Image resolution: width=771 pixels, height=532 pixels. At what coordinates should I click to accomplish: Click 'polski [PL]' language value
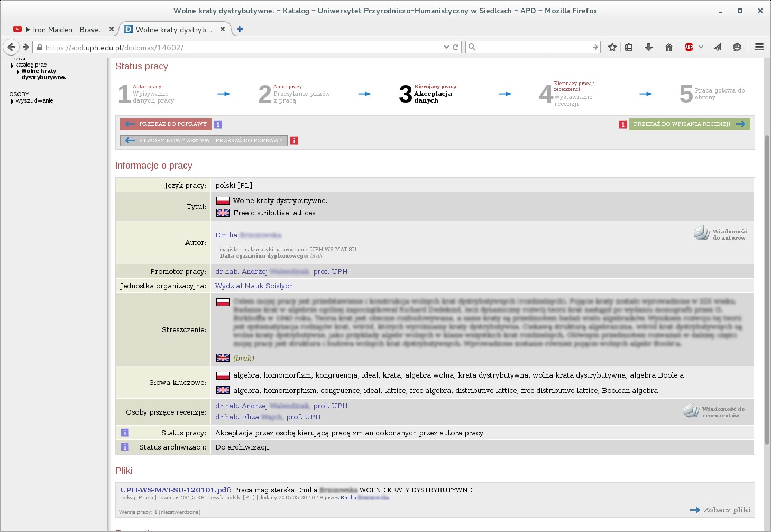[x=234, y=185]
